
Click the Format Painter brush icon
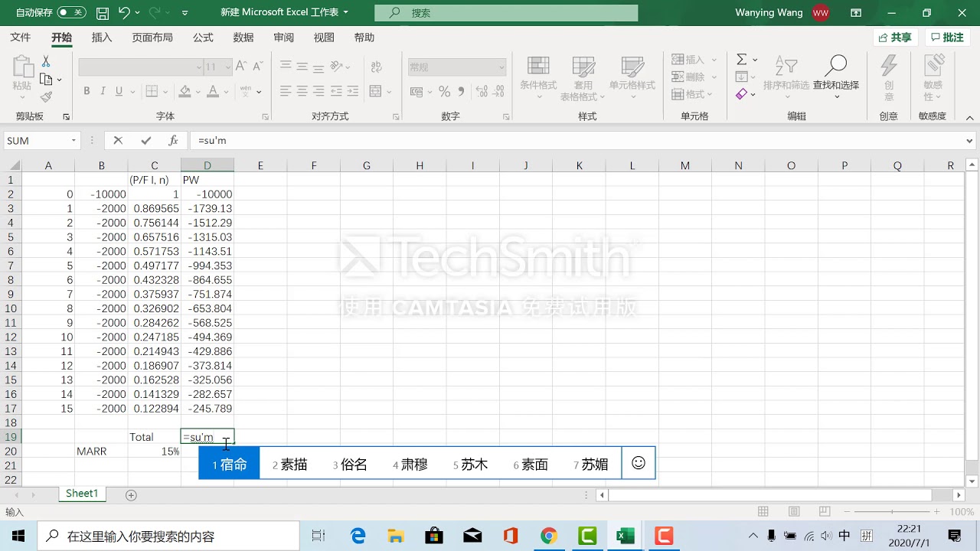pyautogui.click(x=46, y=96)
